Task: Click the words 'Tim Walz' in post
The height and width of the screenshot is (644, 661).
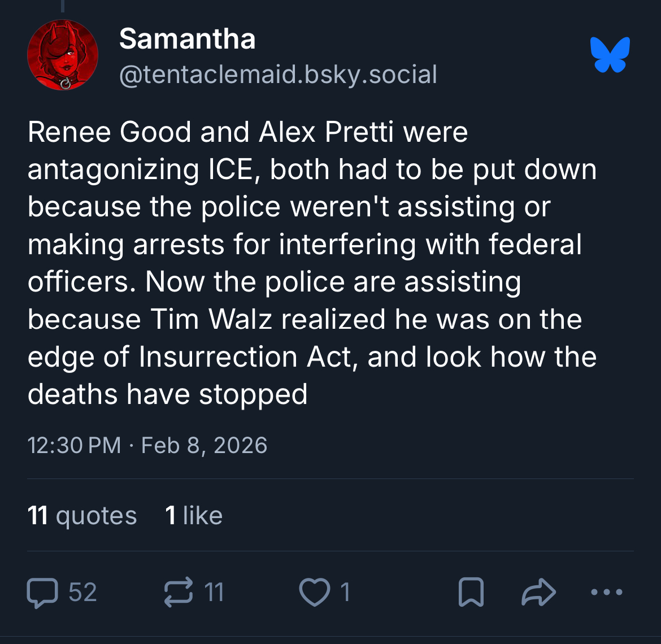Action: tap(212, 320)
